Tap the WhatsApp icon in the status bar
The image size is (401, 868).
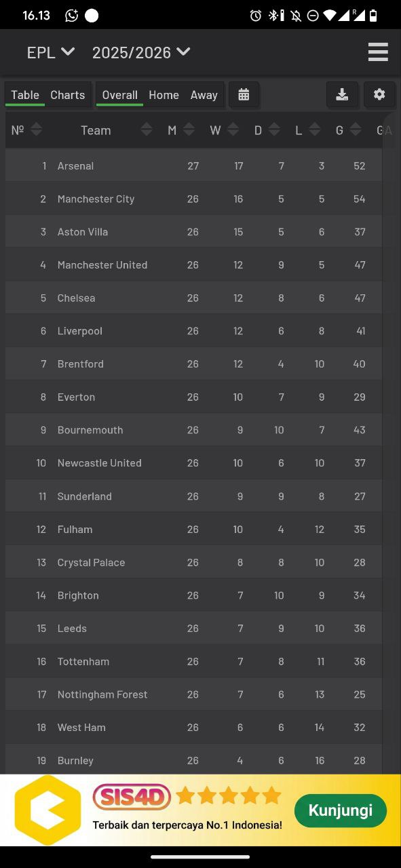click(x=72, y=14)
